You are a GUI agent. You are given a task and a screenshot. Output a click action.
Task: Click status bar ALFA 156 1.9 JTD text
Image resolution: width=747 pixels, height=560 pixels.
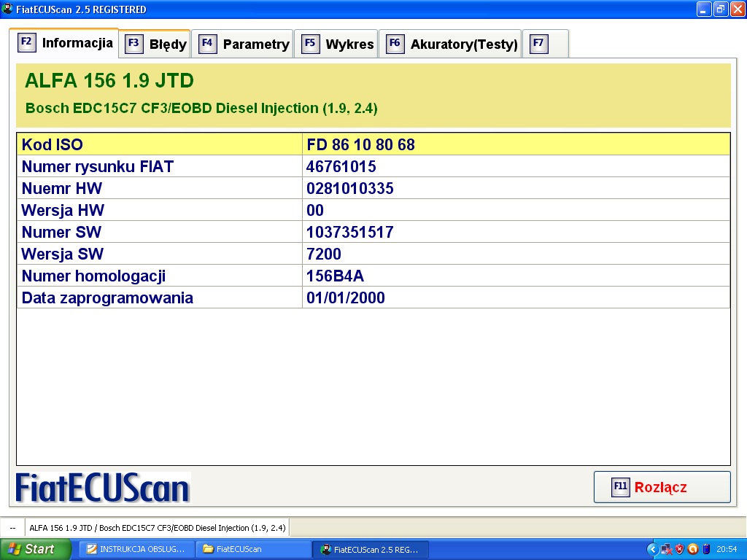pyautogui.click(x=158, y=528)
